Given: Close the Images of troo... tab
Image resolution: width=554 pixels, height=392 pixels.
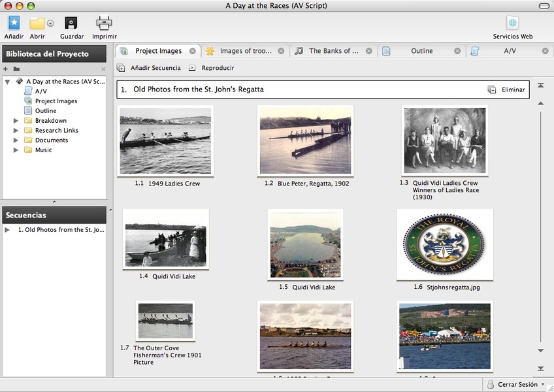Looking at the screenshot, I should (x=281, y=51).
